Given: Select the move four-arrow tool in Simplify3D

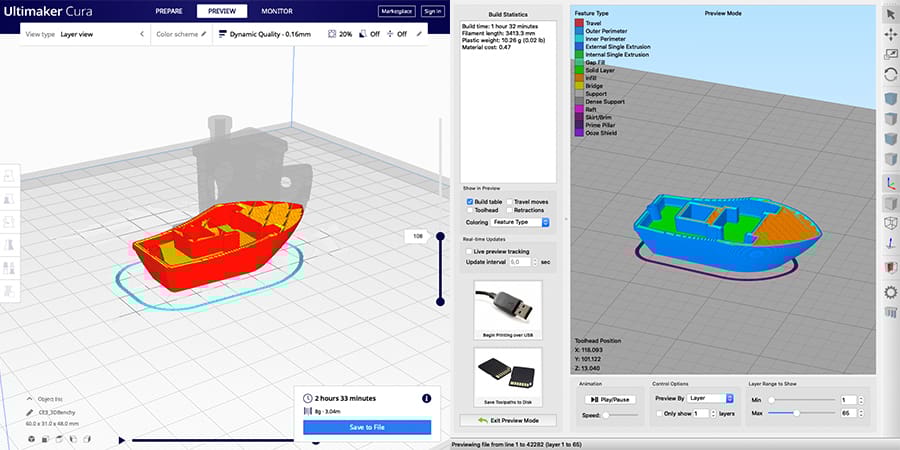Looking at the screenshot, I should point(890,34).
